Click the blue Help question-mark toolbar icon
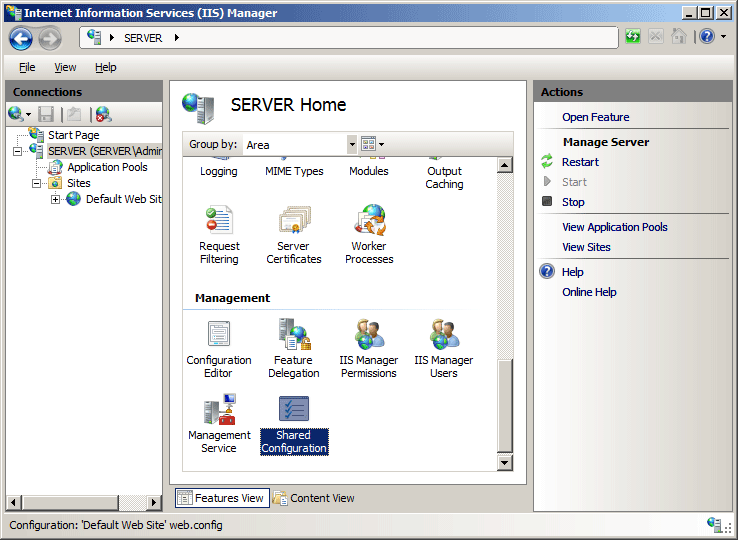The width and height of the screenshot is (738, 540). [x=707, y=36]
